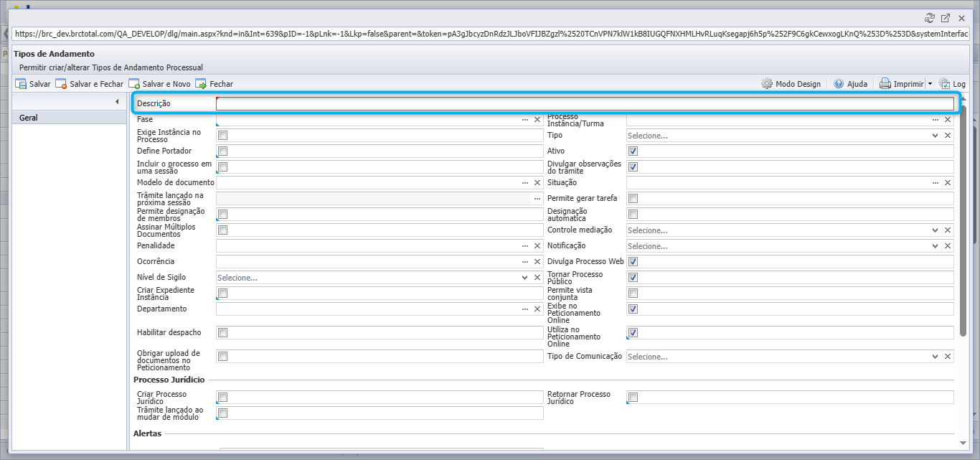Select the Geral tab in sidebar
This screenshot has height=460, width=980.
coord(69,118)
